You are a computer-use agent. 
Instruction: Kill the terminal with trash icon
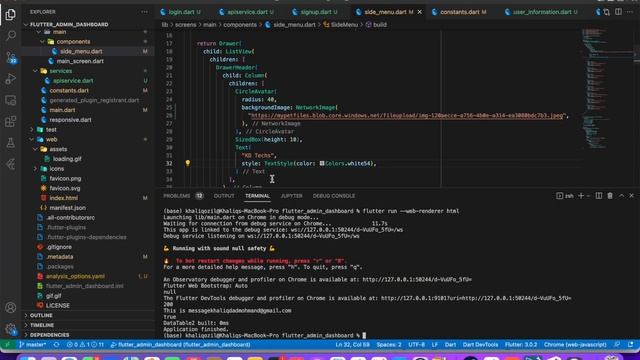pos(610,196)
